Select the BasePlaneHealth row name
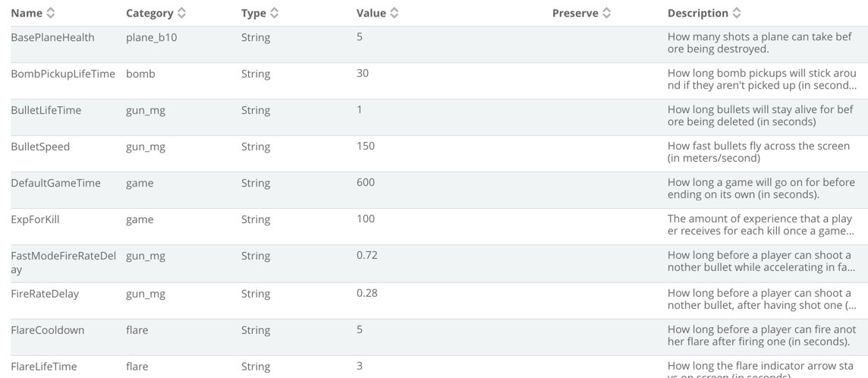The width and height of the screenshot is (868, 378). (x=52, y=38)
